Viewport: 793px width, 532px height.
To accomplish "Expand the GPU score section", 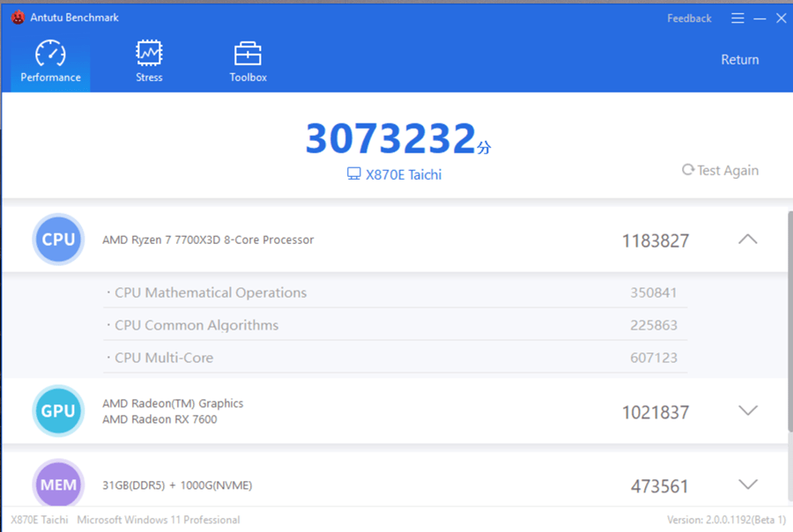I will click(x=748, y=410).
